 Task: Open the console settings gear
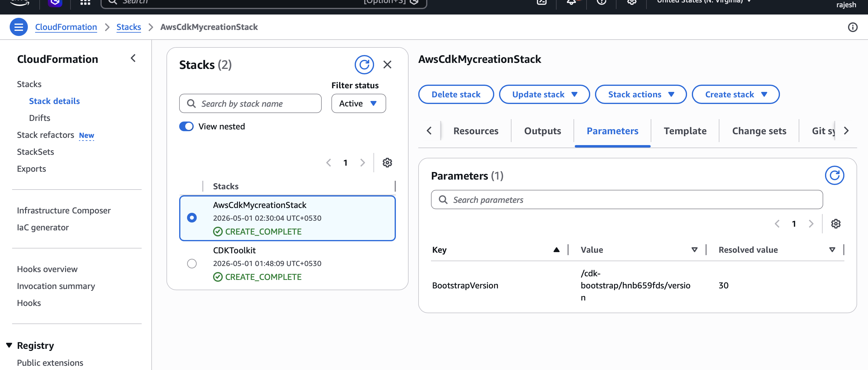(x=632, y=2)
